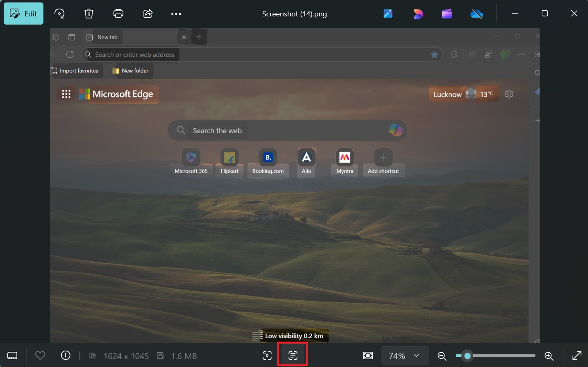This screenshot has height=367, width=588.
Task: Select the text extraction tool
Action: click(x=292, y=356)
